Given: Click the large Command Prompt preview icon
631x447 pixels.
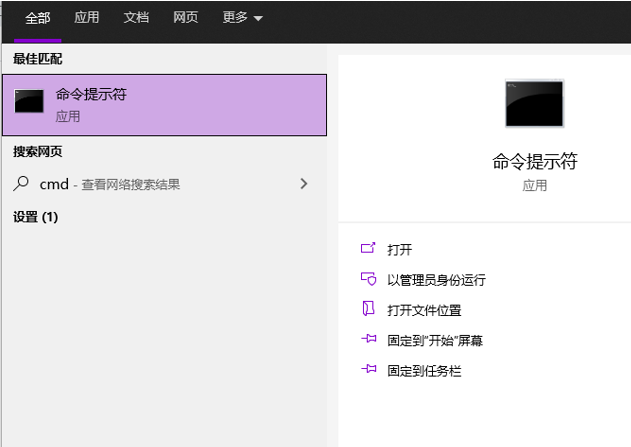Looking at the screenshot, I should 534,103.
